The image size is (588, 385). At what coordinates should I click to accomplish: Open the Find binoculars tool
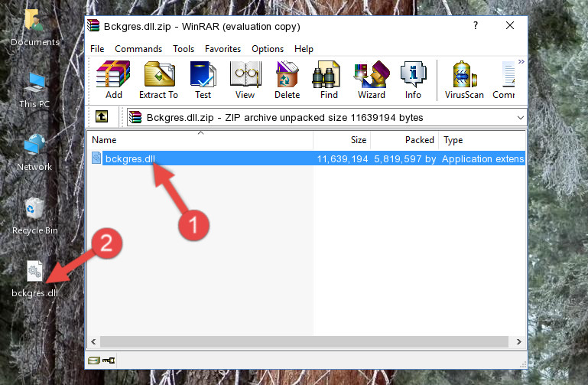[x=329, y=80]
